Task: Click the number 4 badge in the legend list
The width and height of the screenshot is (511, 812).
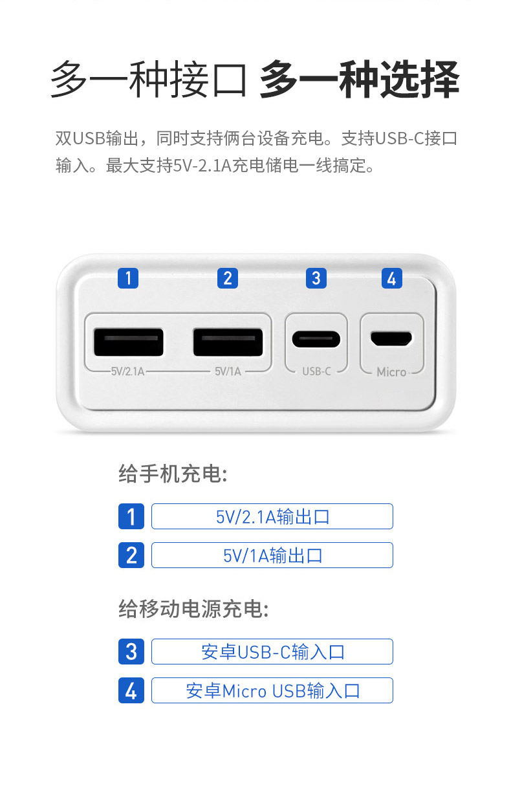Action: click(x=131, y=690)
